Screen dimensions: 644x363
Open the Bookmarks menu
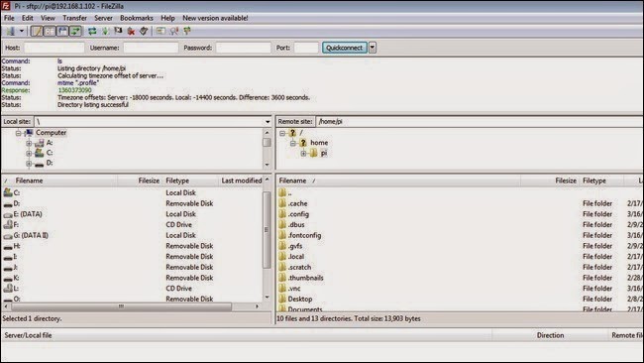pos(137,18)
